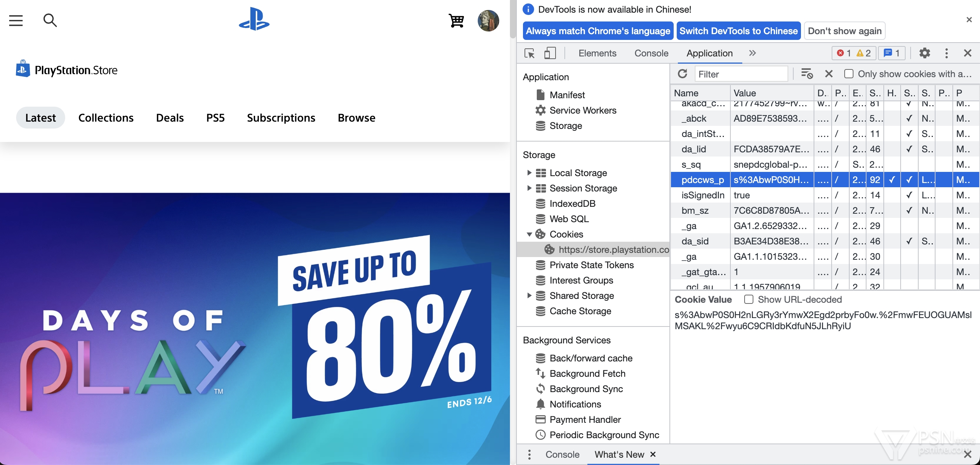
Task: Open the user profile avatar
Action: pyautogui.click(x=488, y=20)
